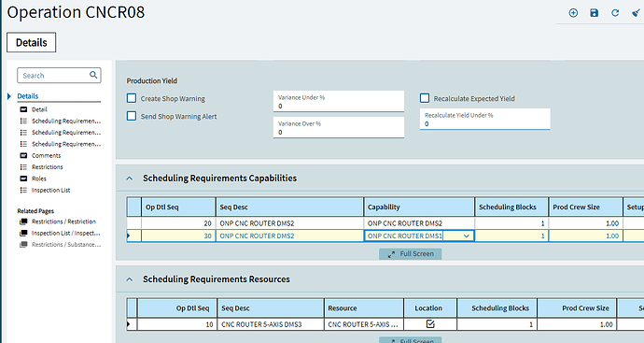Click the CNC ROUTER 5-AXIS DMS3 description cell
The height and width of the screenshot is (343, 644).
click(271, 324)
